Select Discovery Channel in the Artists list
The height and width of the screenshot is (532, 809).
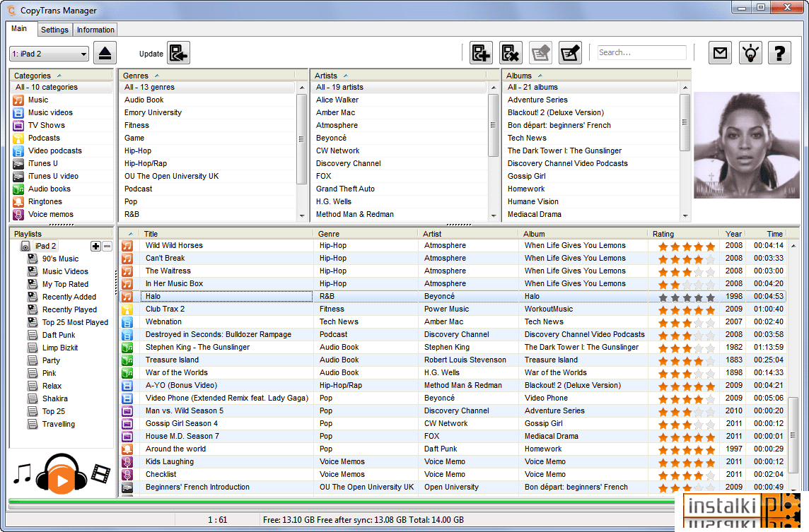tap(400, 163)
